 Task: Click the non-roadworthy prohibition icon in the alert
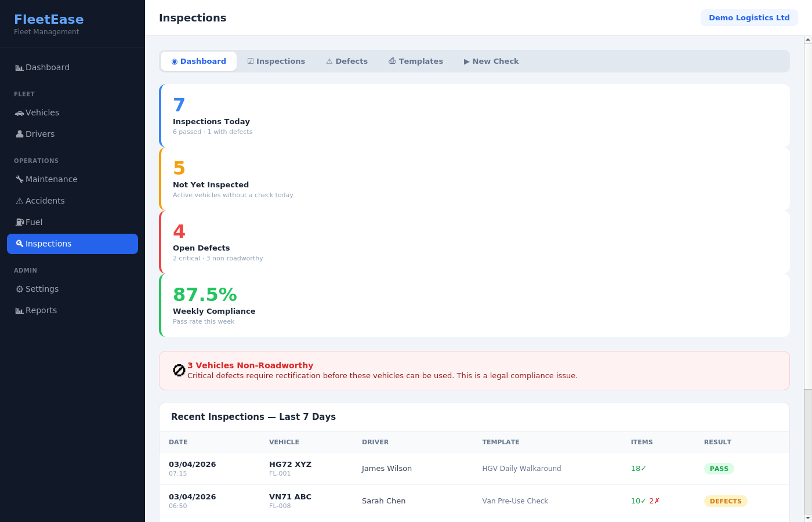point(179,369)
